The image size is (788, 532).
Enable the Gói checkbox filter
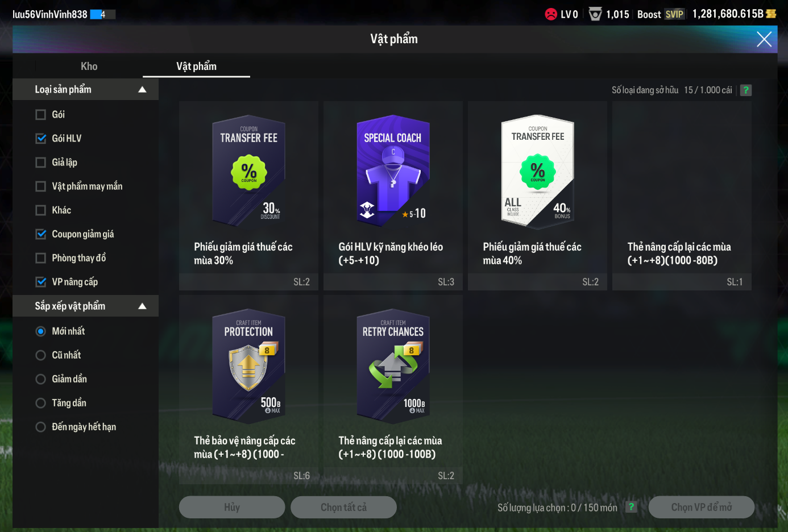pos(41,115)
